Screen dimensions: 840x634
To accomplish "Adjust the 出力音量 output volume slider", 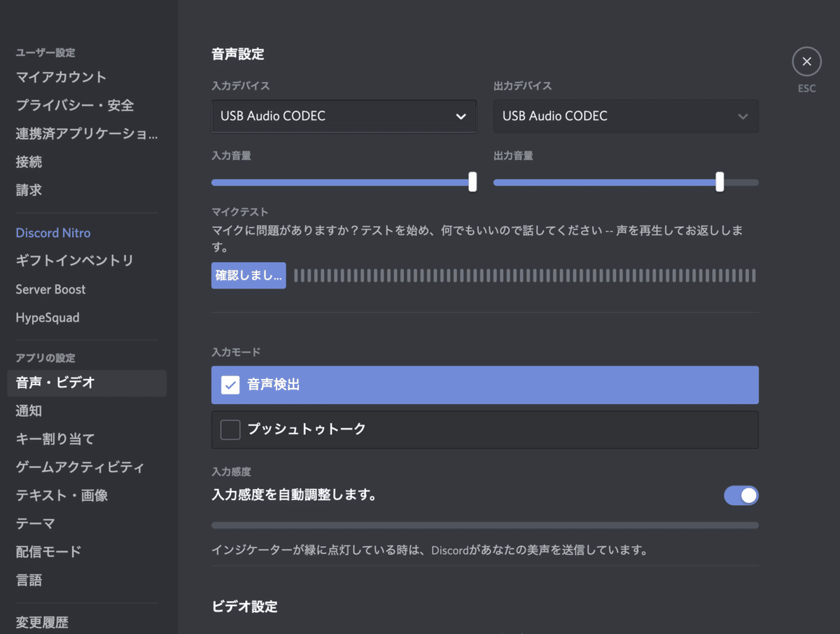I will 719,181.
